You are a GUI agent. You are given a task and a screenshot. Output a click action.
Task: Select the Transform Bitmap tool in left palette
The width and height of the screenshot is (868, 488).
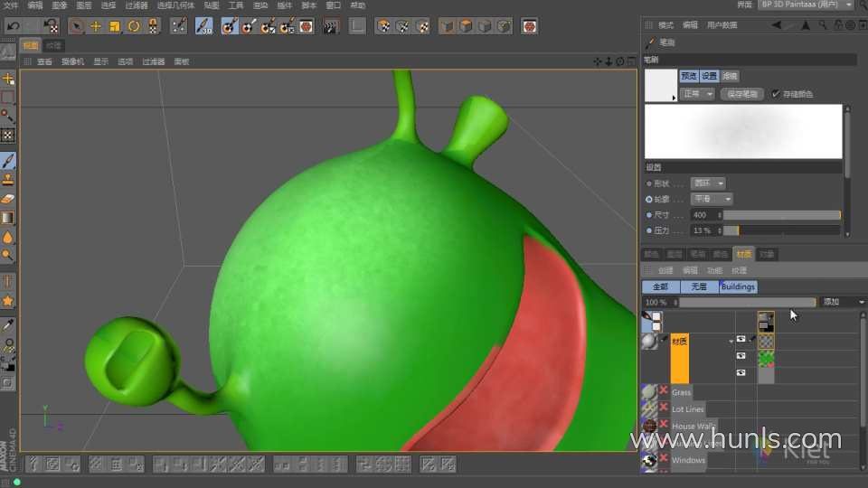(x=8, y=135)
